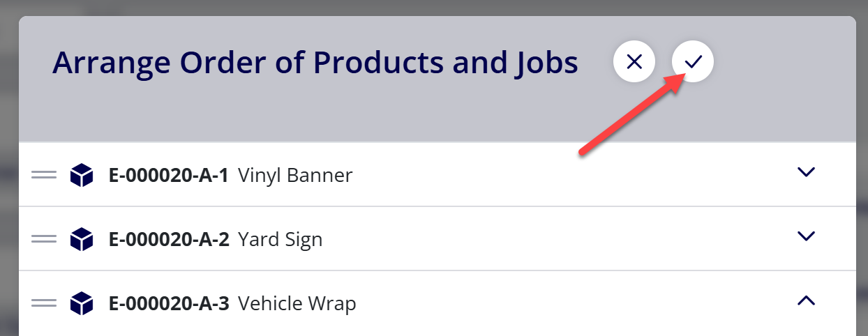Select the cube icon next to Vehicle Wrap
The image size is (868, 336).
coord(82,303)
